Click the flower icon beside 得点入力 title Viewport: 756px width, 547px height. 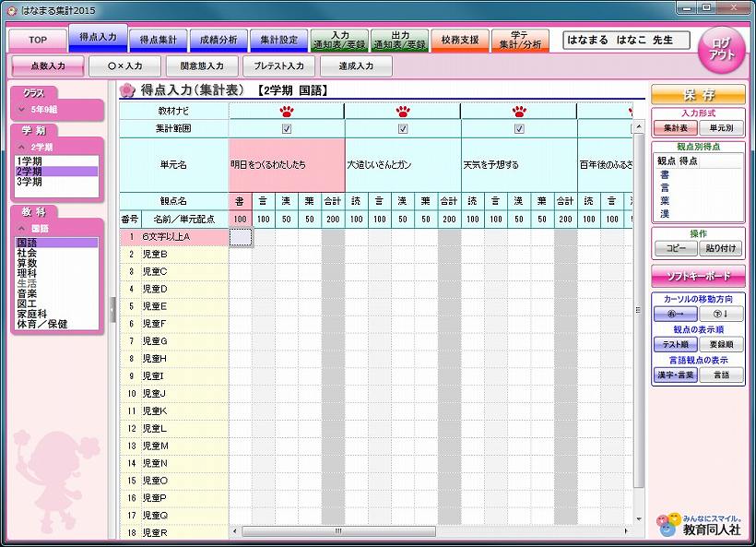pyautogui.click(x=127, y=89)
